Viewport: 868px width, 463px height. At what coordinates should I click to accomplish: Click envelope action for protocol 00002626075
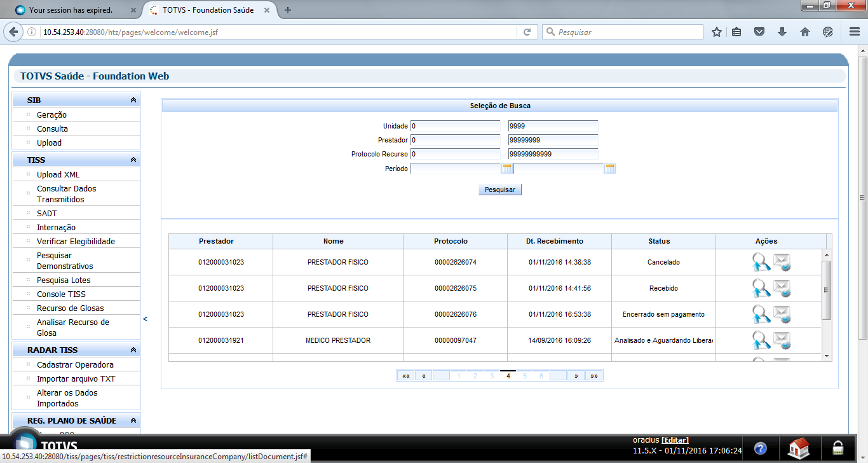(x=782, y=288)
